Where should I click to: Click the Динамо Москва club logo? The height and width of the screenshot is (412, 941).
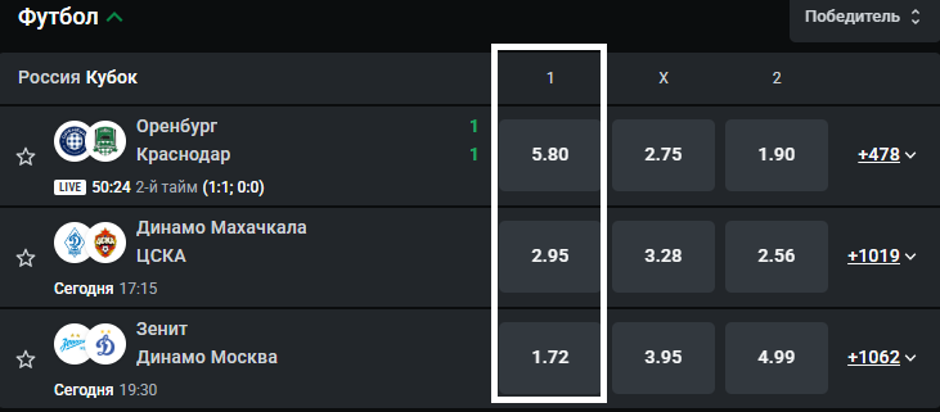pos(105,344)
